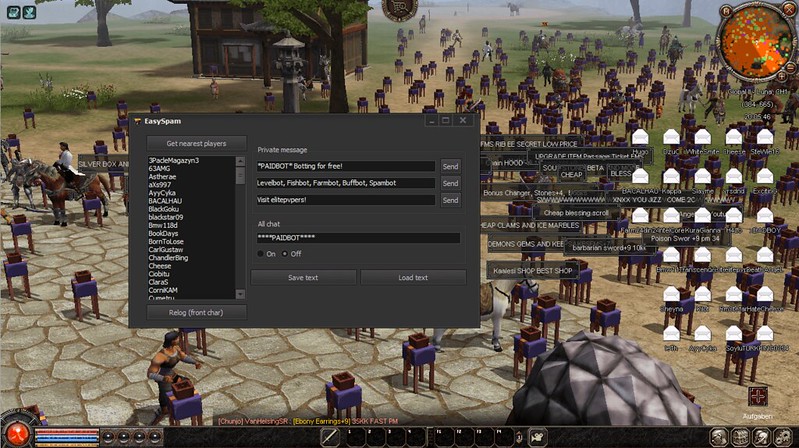Click the [Ebony Earrings+9] chat item link
The height and width of the screenshot is (448, 799).
324,421
